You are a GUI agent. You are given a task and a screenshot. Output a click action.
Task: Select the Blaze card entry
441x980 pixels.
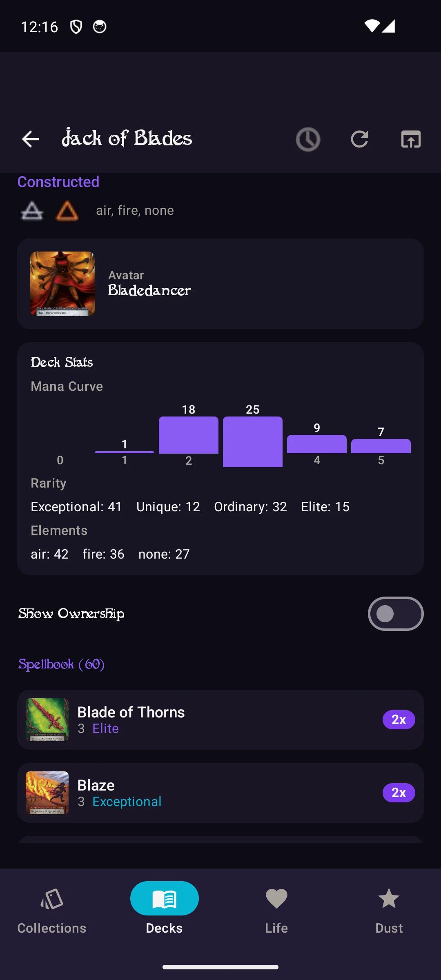[x=220, y=792]
